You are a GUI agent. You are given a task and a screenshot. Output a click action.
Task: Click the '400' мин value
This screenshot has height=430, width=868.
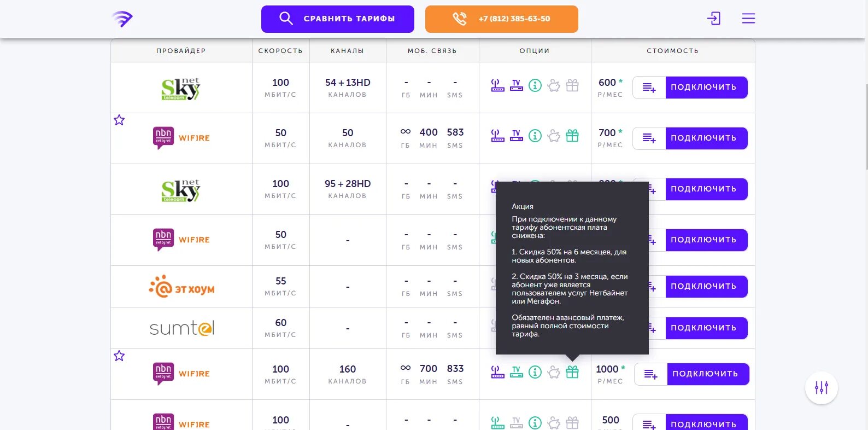(x=429, y=132)
